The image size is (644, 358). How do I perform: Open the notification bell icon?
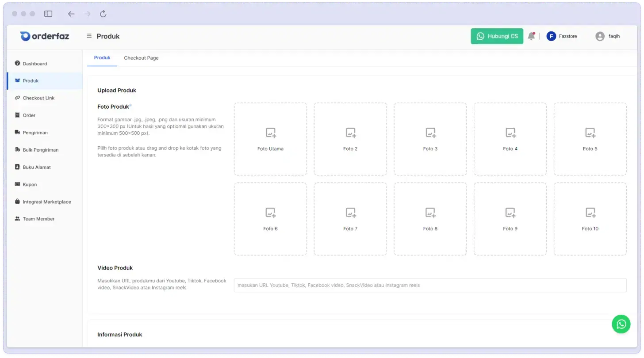(x=531, y=36)
